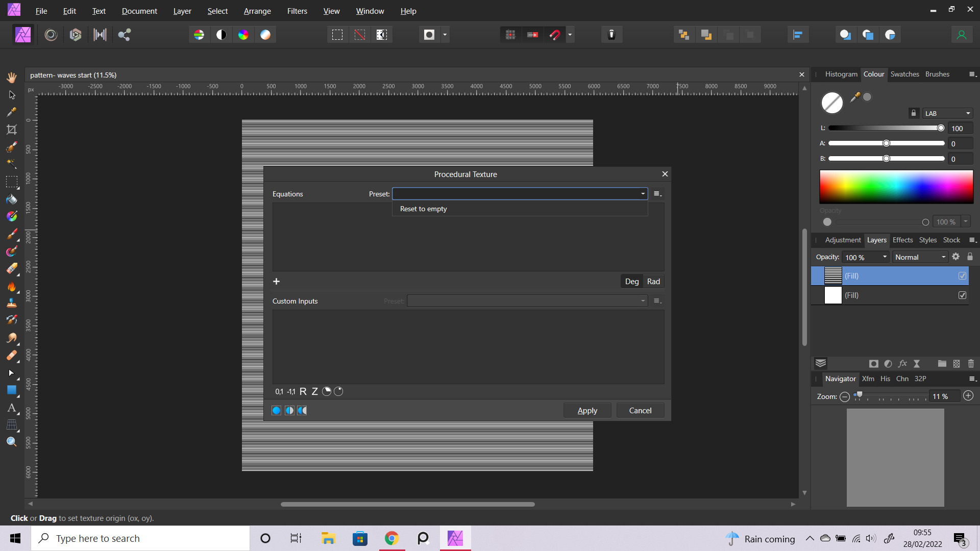Open the Quick Mask options arrow
Screen dimensions: 980x551
445,35
